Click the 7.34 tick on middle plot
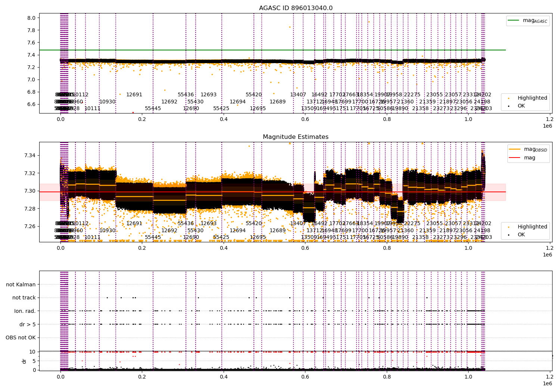Image resolution: width=560 pixels, height=392 pixels. click(x=30, y=155)
